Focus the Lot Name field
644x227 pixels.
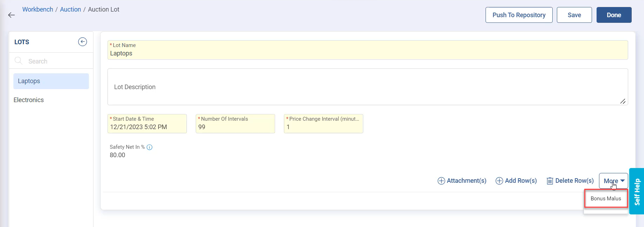[367, 53]
